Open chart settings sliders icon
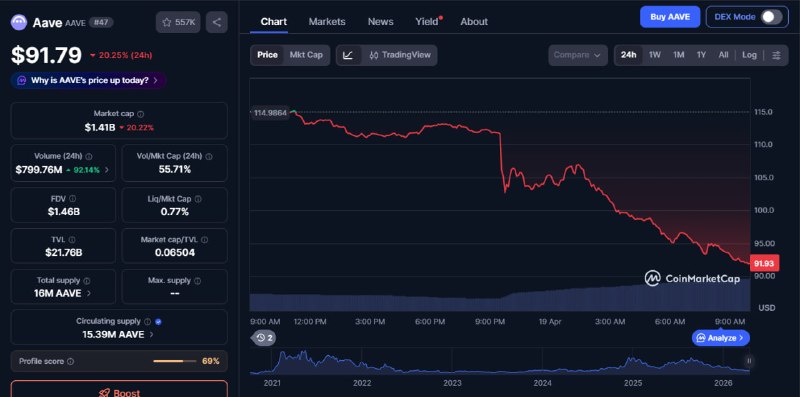 coord(776,55)
